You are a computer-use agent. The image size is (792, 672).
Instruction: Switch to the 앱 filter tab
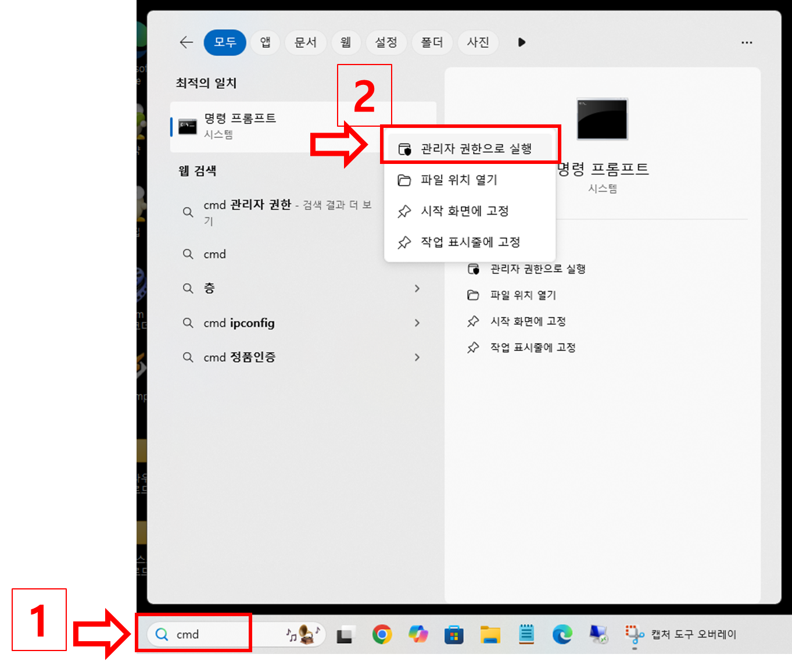[x=266, y=42]
